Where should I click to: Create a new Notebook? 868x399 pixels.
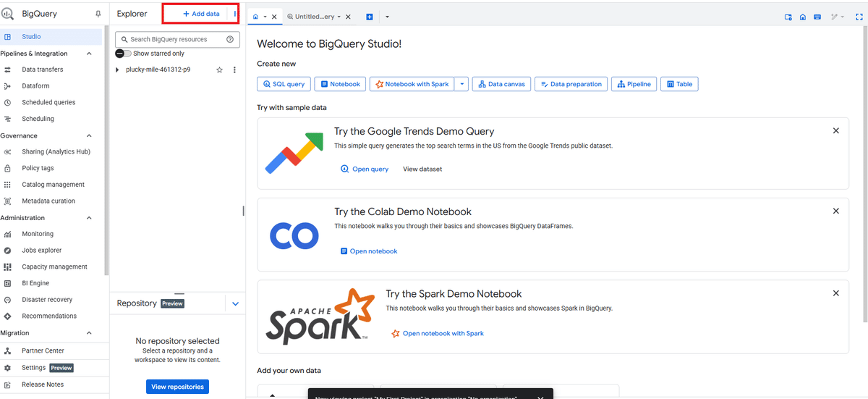click(x=340, y=84)
